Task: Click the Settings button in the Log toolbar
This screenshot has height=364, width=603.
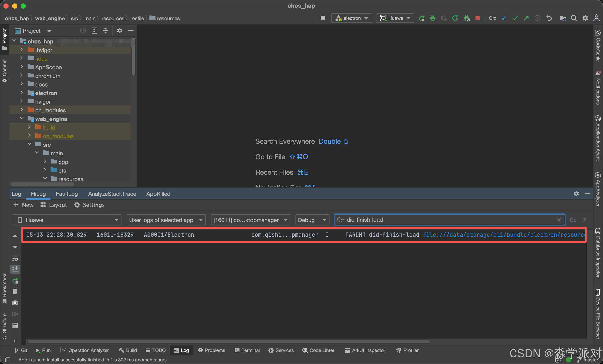Action: coord(89,205)
